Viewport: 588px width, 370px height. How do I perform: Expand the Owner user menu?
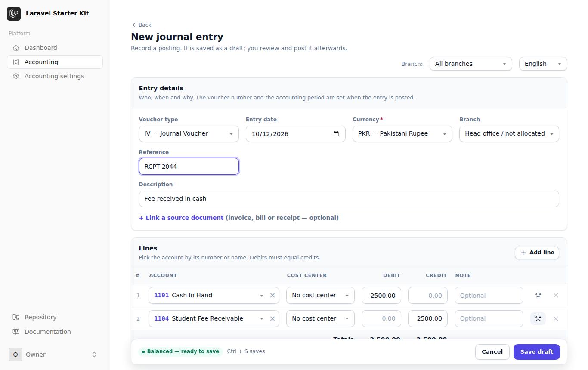point(55,355)
